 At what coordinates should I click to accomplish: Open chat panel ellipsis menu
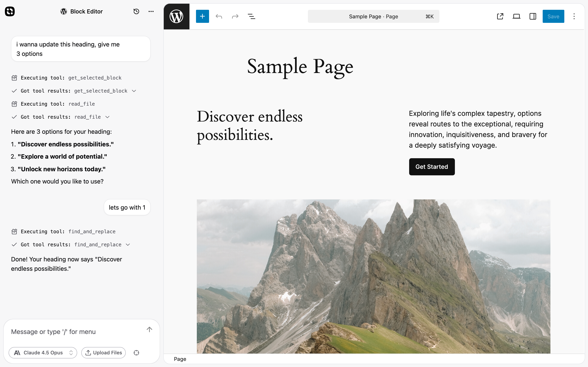(x=151, y=11)
